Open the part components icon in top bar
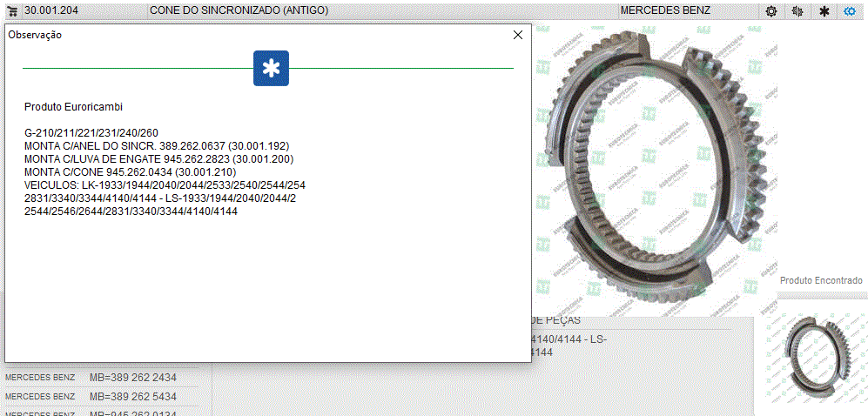The width and height of the screenshot is (868, 416). [x=797, y=11]
